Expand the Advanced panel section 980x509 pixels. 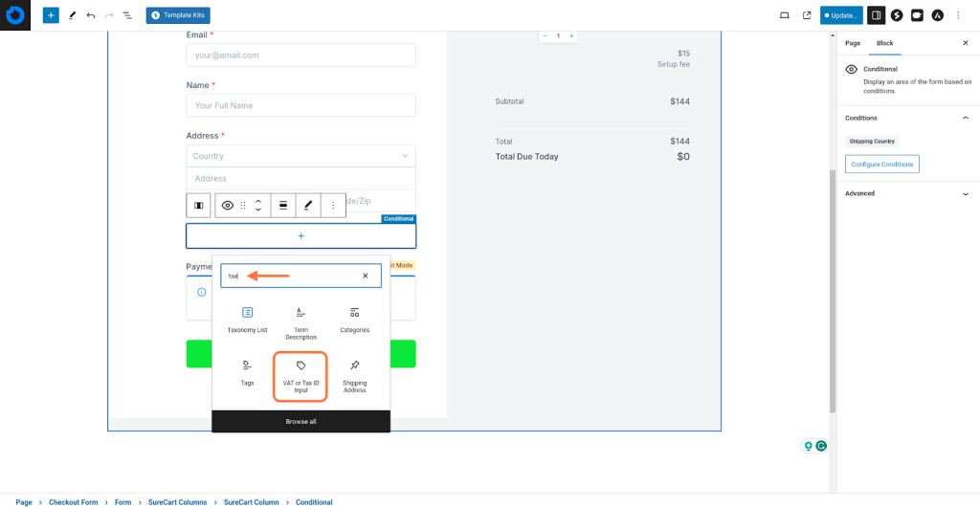pyautogui.click(x=965, y=193)
